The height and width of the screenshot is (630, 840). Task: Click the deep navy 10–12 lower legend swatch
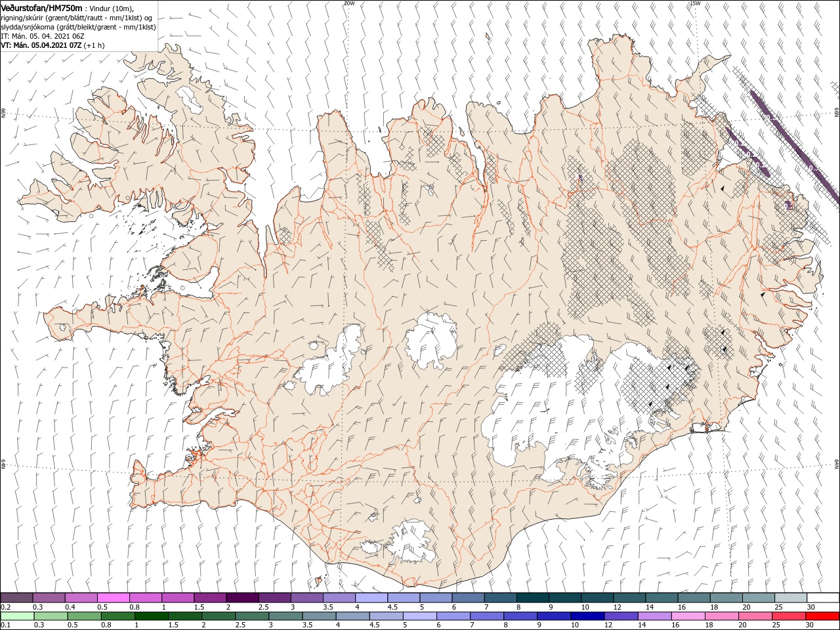click(x=588, y=616)
